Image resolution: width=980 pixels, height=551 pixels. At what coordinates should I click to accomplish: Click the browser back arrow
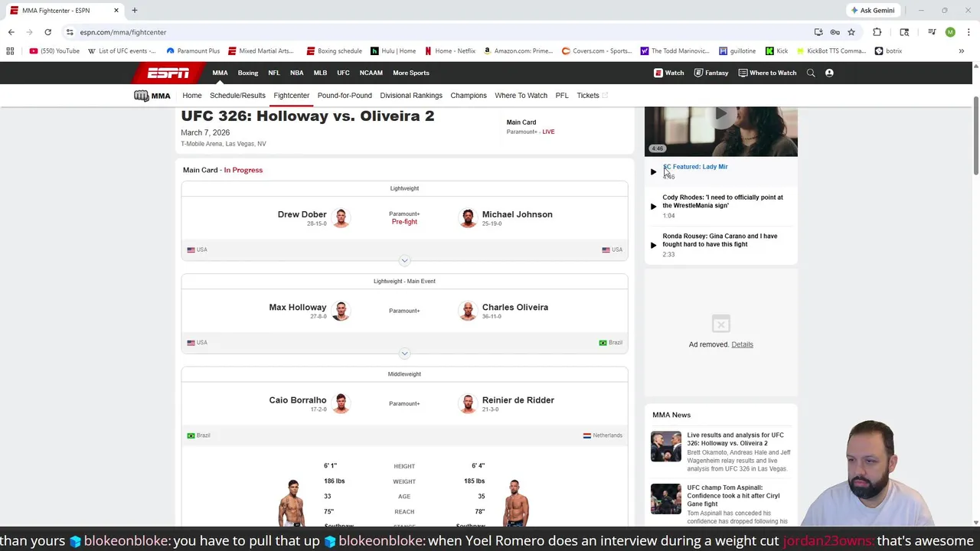tap(11, 32)
